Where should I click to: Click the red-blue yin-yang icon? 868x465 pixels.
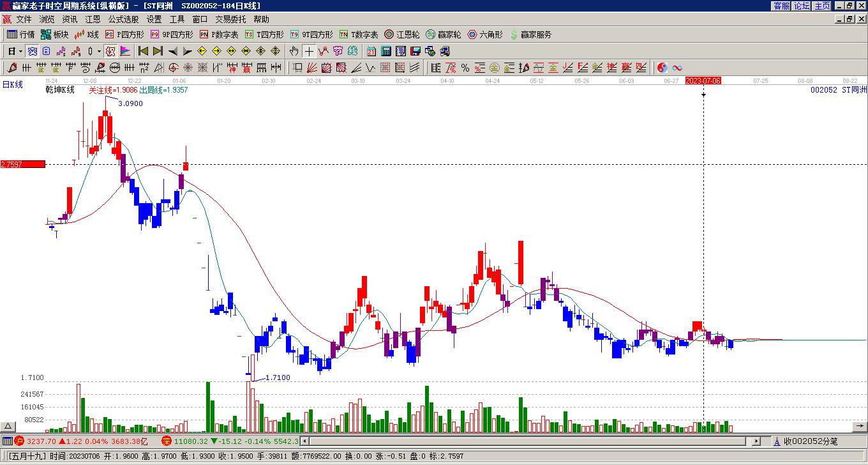pos(662,68)
